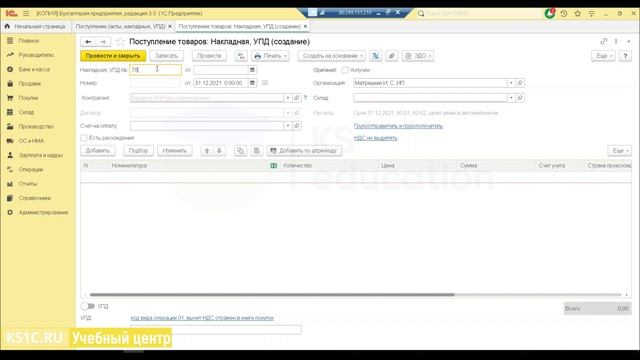The height and width of the screenshot is (360, 640).
Task: Open the Главное section
Action: [29, 41]
